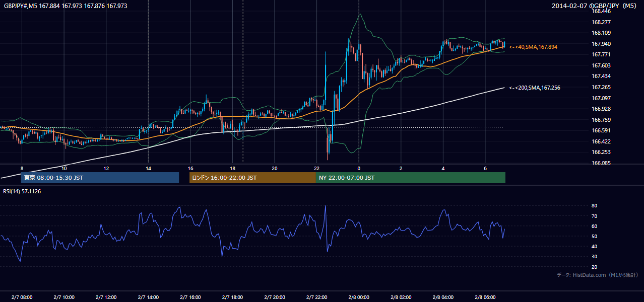This screenshot has width=644, height=302.
Task: Click price scale value 167.771
Action: 601,54
